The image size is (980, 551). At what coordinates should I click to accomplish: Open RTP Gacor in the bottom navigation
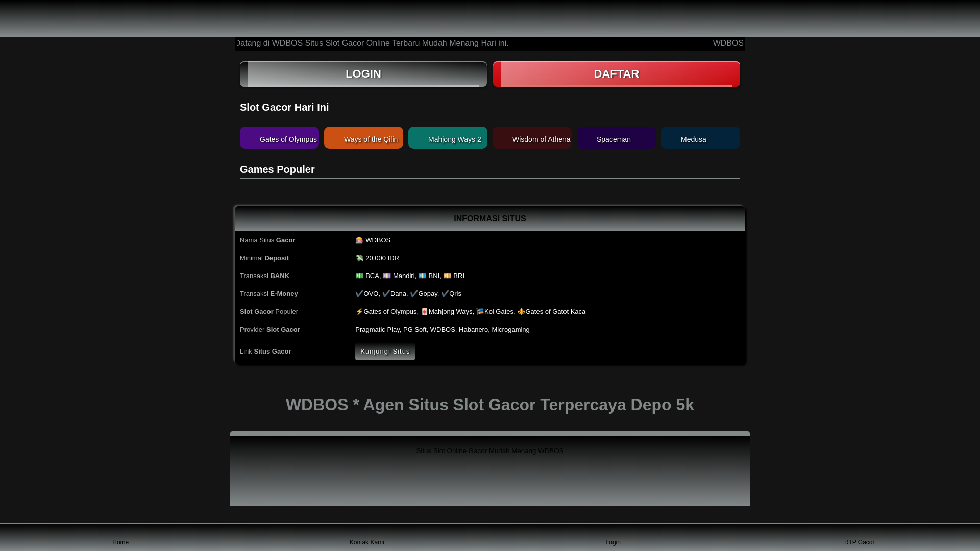click(x=859, y=542)
